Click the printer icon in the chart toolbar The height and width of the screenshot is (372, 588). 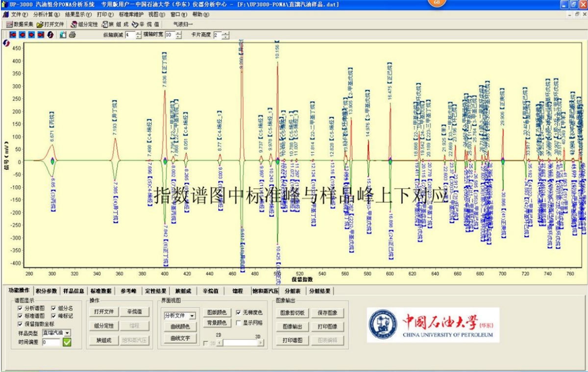click(x=73, y=34)
